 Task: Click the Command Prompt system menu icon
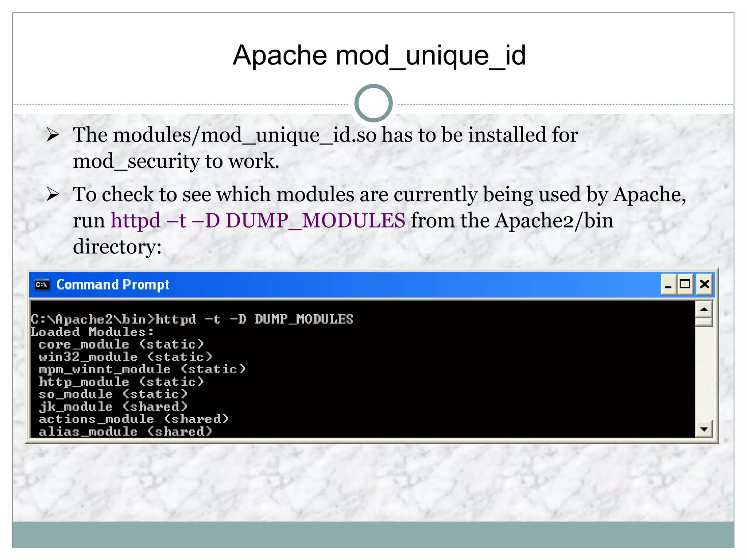[42, 284]
